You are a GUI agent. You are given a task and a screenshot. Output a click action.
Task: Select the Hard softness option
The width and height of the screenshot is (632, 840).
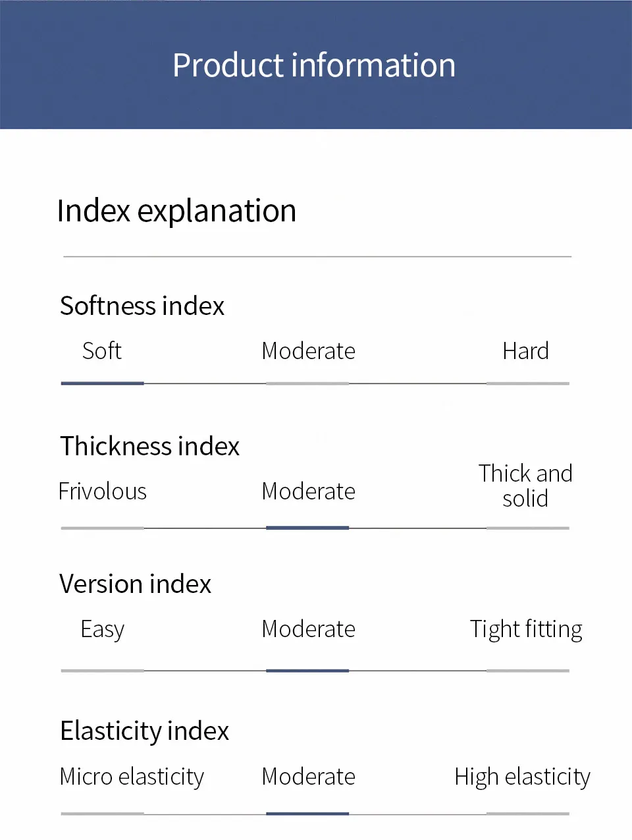(525, 351)
